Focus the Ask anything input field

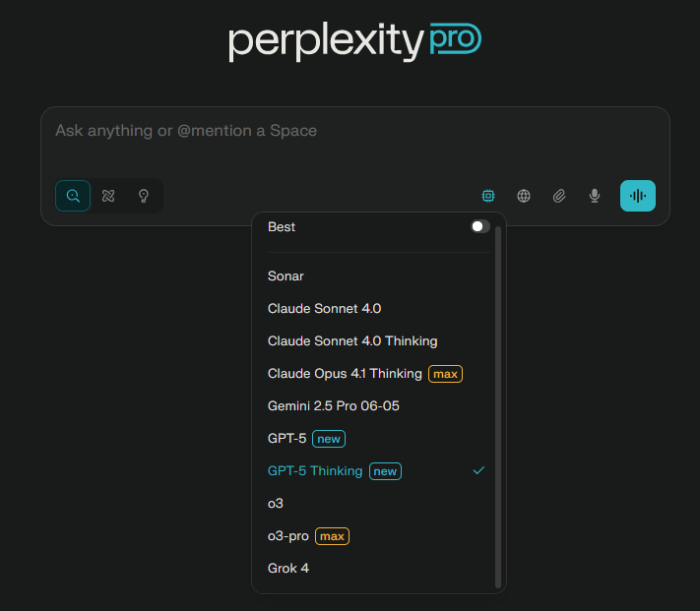point(354,142)
